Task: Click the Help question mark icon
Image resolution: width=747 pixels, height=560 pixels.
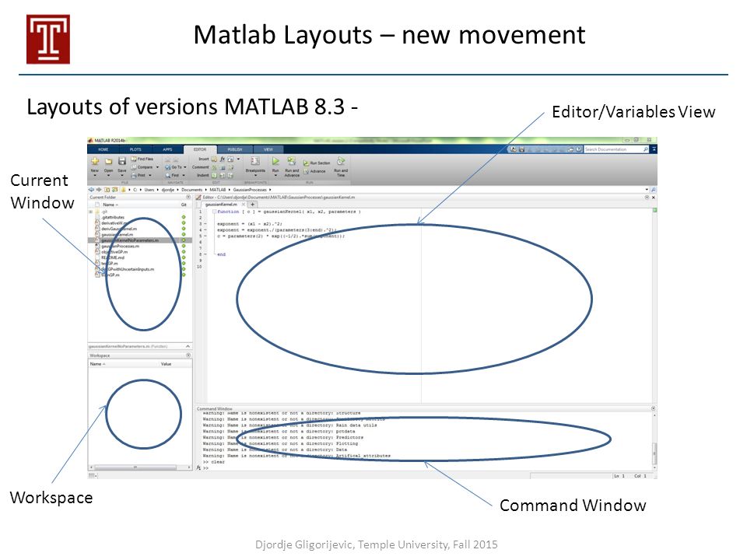Action: tap(579, 149)
